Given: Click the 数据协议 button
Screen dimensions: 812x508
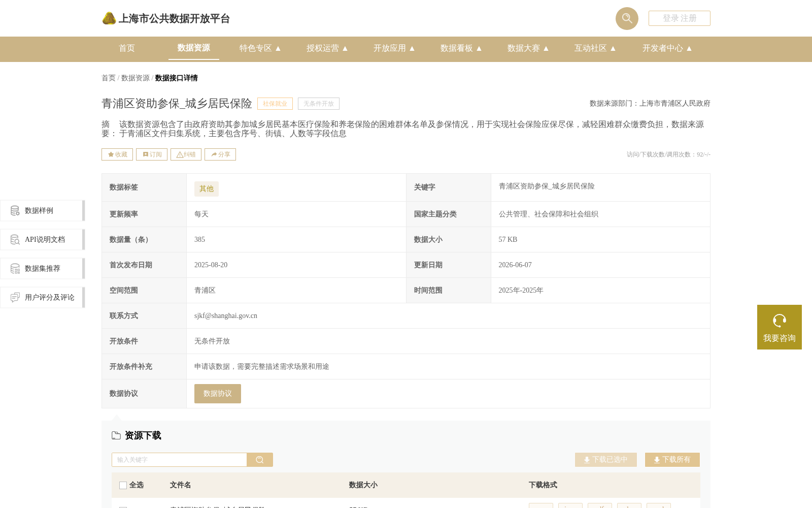Looking at the screenshot, I should pyautogui.click(x=218, y=394).
